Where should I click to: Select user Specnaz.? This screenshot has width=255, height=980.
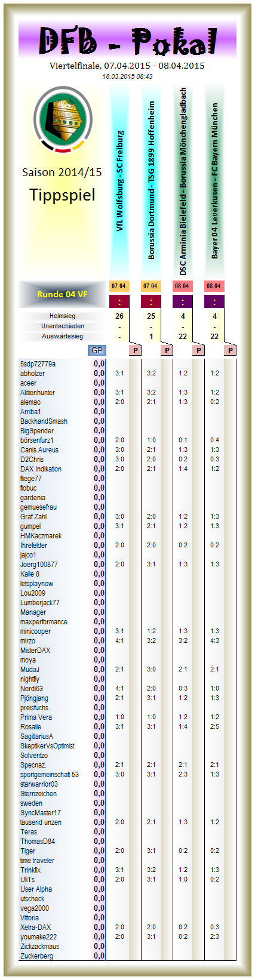pyautogui.click(x=33, y=765)
